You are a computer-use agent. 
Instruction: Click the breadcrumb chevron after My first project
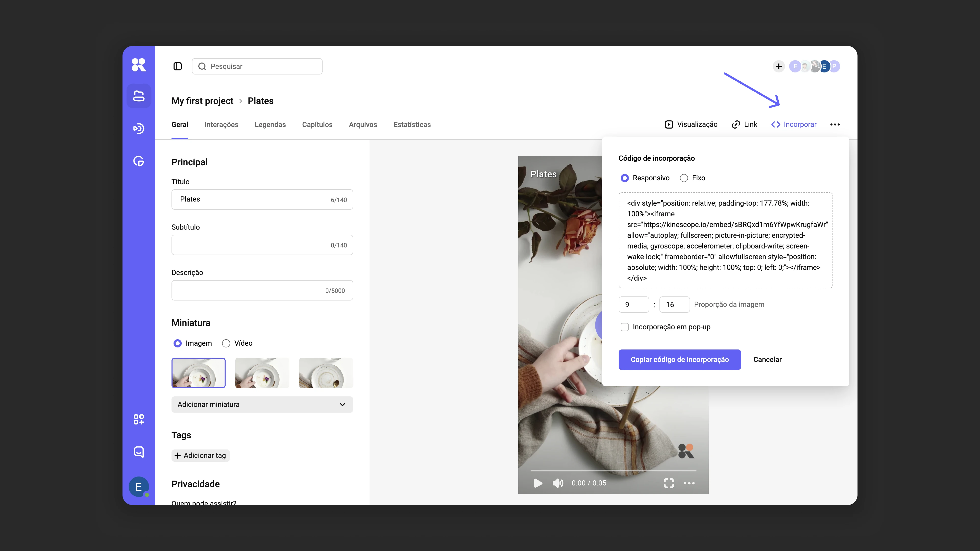click(240, 101)
